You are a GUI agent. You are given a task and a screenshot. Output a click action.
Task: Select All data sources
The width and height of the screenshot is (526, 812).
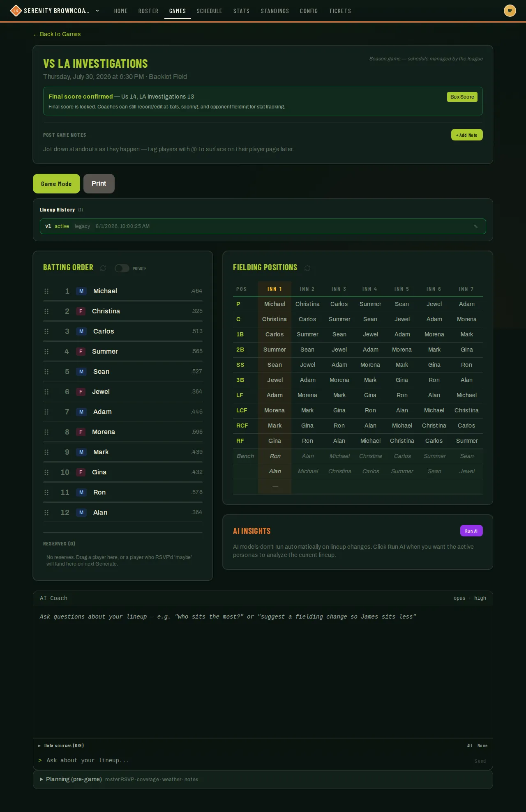pos(470,745)
